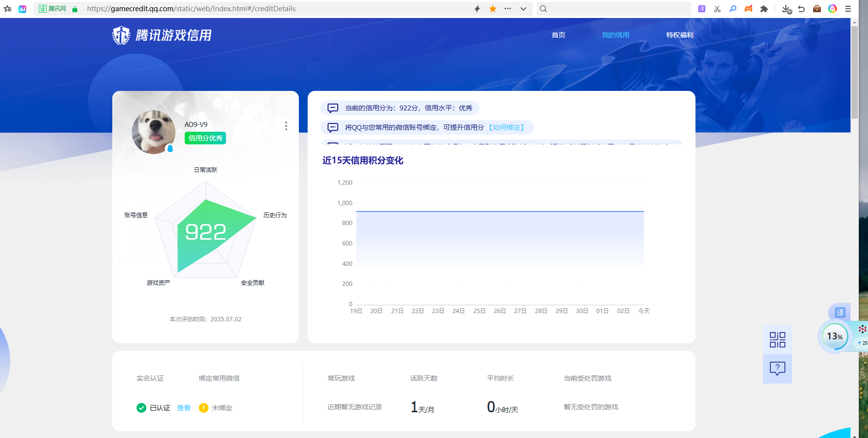This screenshot has width=868, height=438.
Task: Click the chart date label 25日
Action: 479,311
